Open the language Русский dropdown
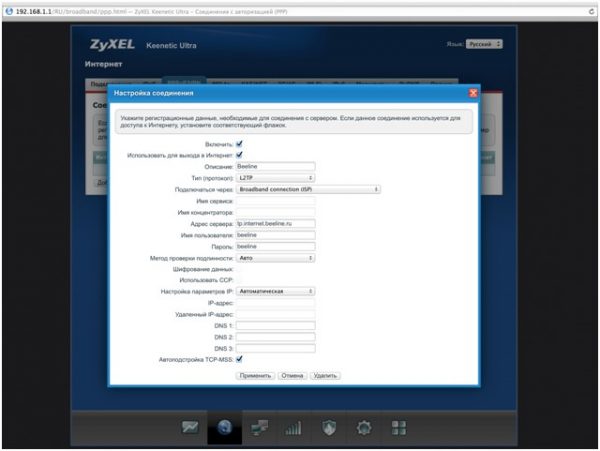Image resolution: width=600 pixels, height=451 pixels. pos(484,44)
